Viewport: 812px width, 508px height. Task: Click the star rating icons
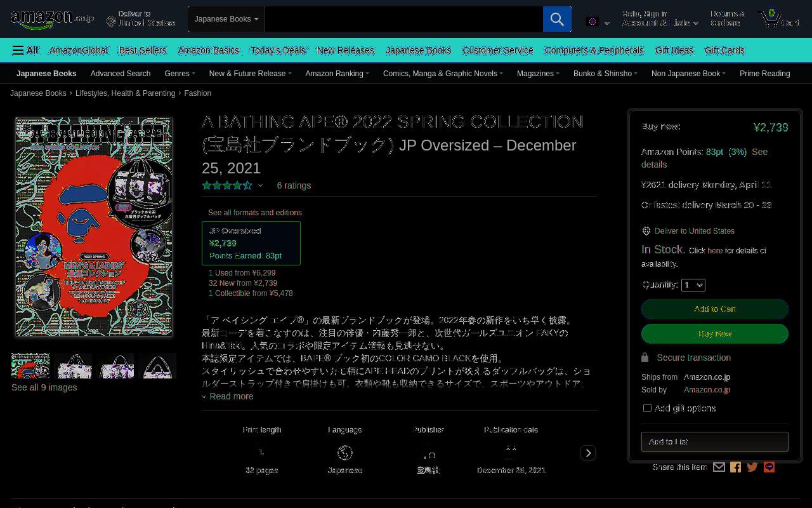[x=227, y=185]
